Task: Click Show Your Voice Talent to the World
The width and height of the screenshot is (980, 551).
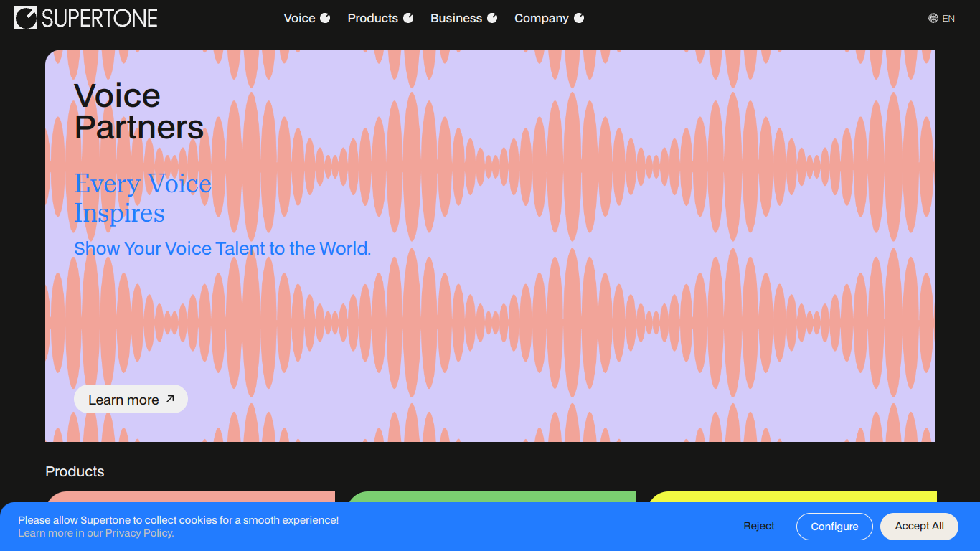Action: coord(222,249)
